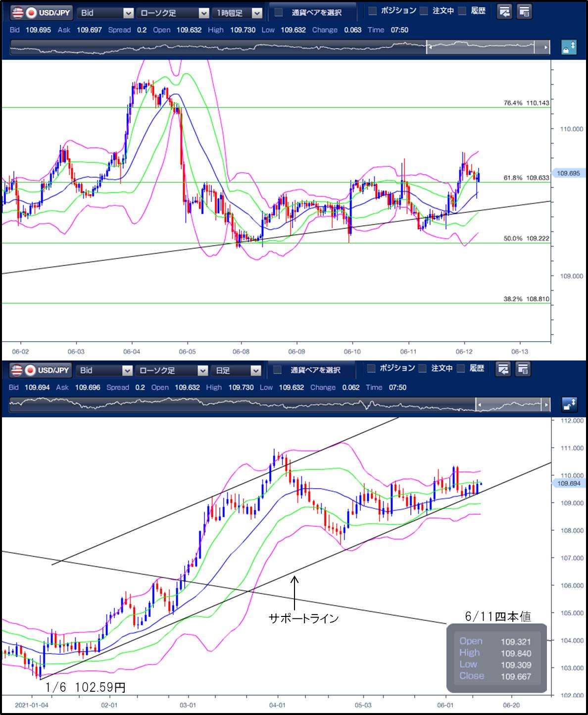Tick the 履歴 checkbox in the bottom chart
This screenshot has width=588, height=715.
(461, 368)
